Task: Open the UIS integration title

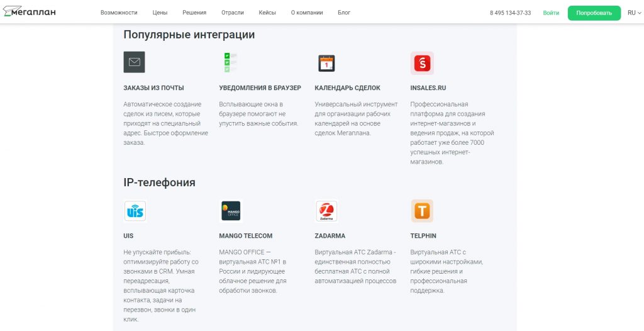Action: pyautogui.click(x=128, y=236)
